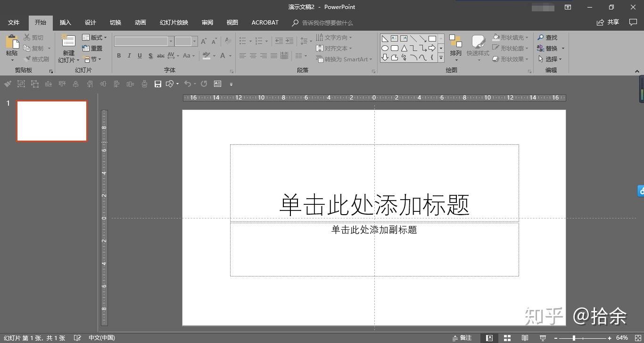Collapse the ribbon with the chevron
This screenshot has width=644, height=343.
[637, 71]
